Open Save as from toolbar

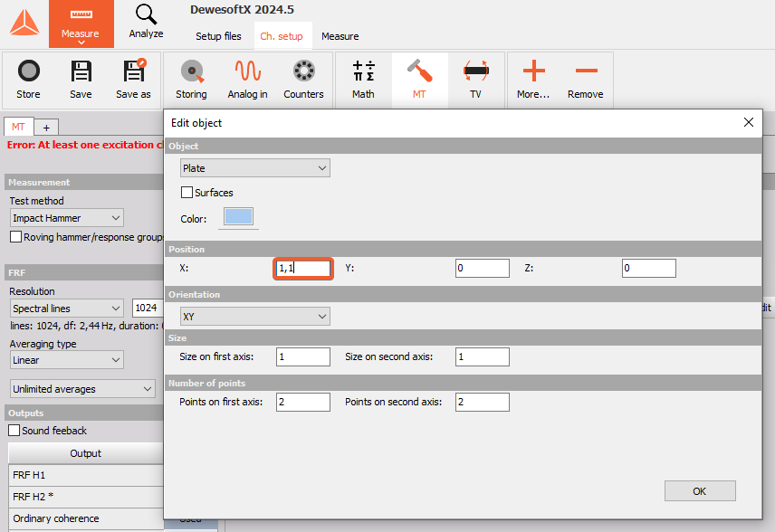pos(133,80)
